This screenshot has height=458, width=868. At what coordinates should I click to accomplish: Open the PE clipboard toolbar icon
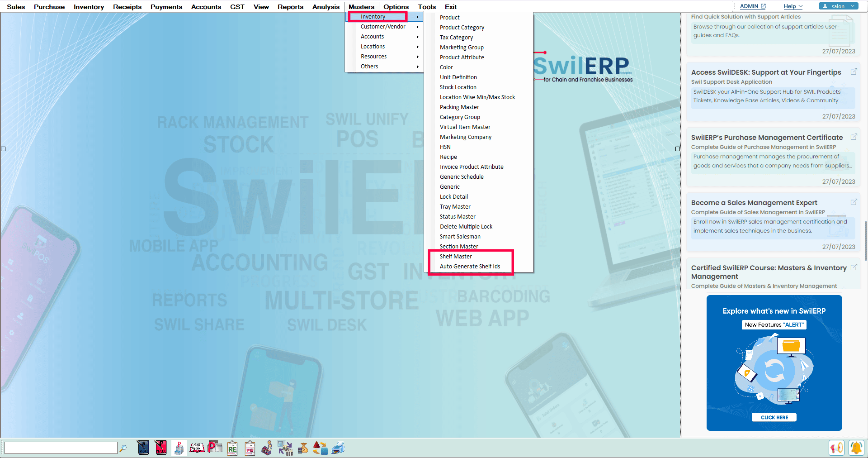tap(250, 448)
